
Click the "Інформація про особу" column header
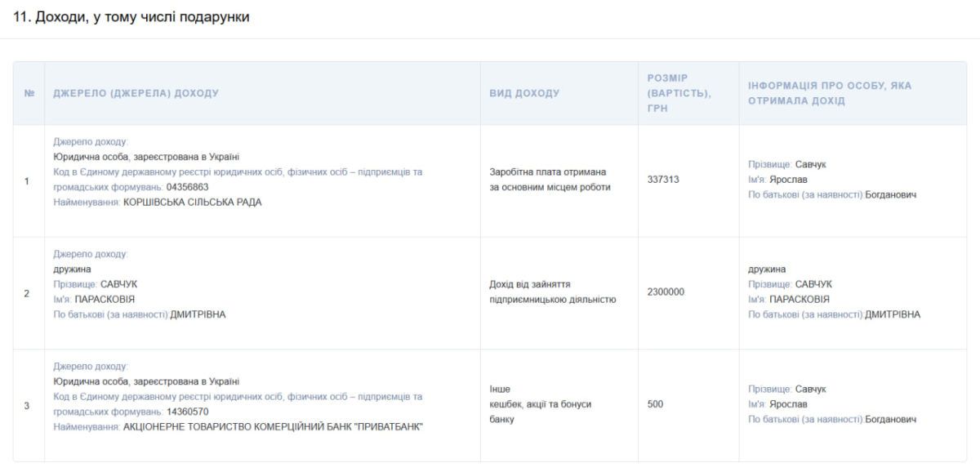[x=829, y=93]
